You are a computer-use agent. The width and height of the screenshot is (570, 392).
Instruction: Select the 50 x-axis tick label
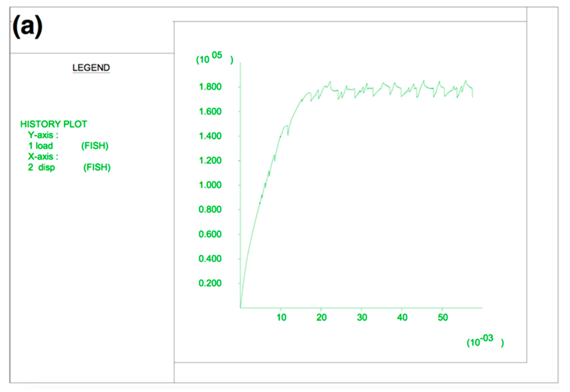coord(443,318)
